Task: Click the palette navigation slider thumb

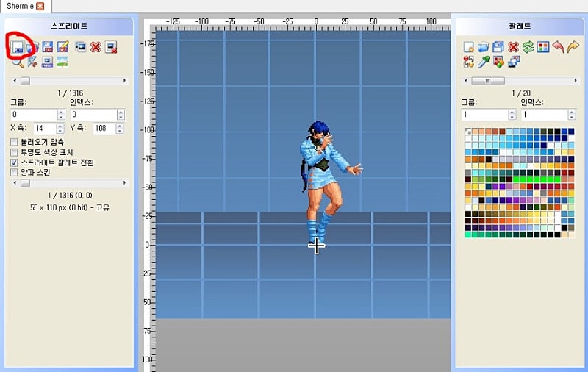Action: [x=488, y=81]
